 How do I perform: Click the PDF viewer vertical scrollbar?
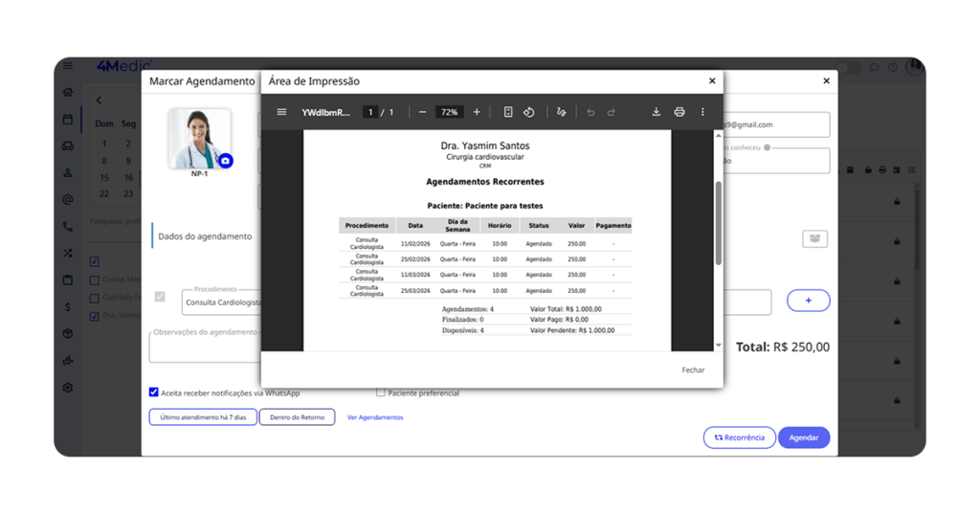pos(719,222)
